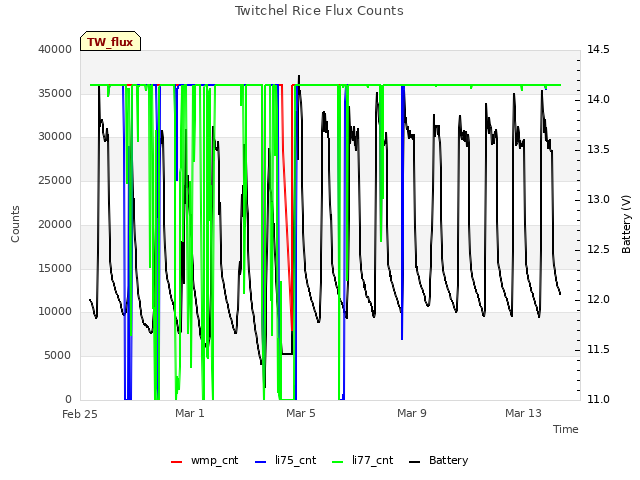Click the Counts y-axis title
The height and width of the screenshot is (480, 640).
[15, 224]
